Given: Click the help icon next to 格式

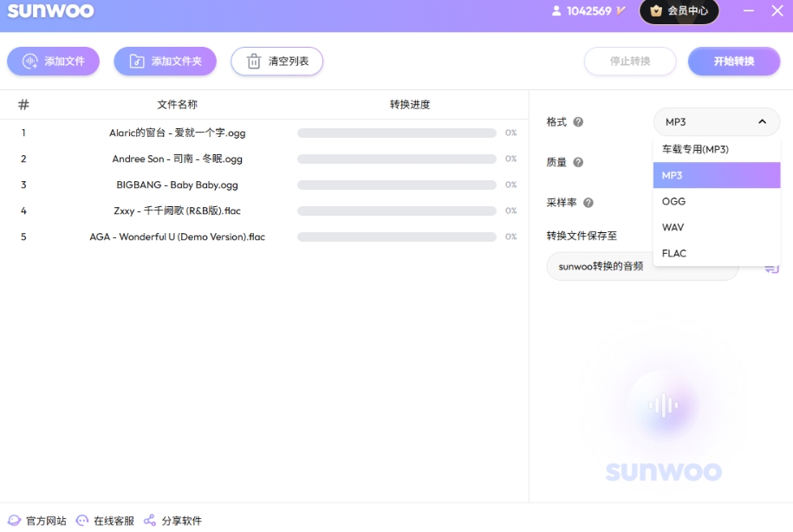Looking at the screenshot, I should [x=579, y=122].
